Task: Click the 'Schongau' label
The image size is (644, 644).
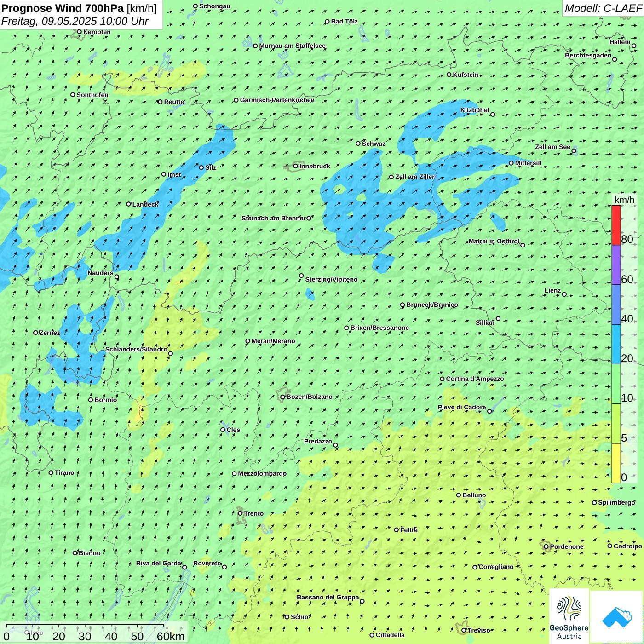Action: coord(215,6)
